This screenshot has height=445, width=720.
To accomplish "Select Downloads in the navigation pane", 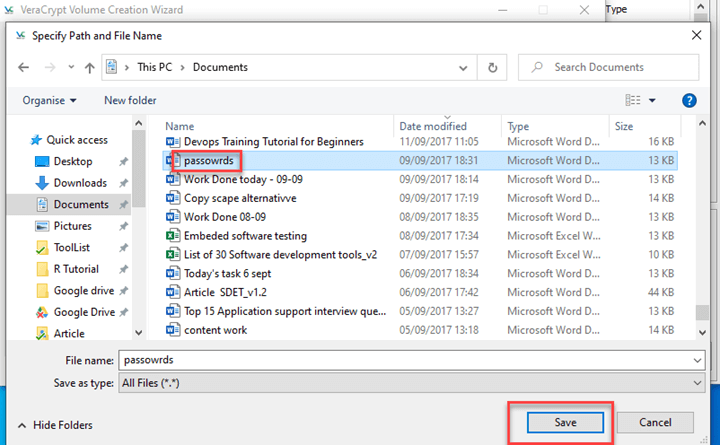I will tap(80, 183).
